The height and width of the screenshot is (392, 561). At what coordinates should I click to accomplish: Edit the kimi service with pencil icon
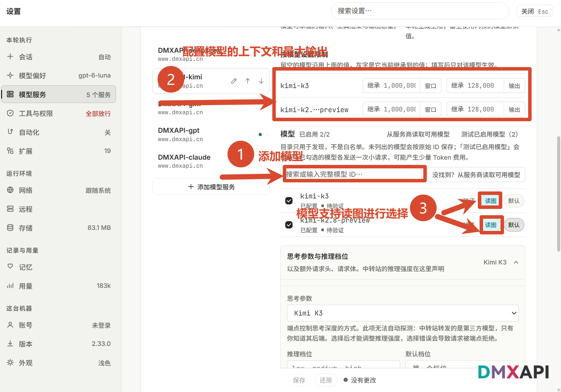pyautogui.click(x=234, y=81)
